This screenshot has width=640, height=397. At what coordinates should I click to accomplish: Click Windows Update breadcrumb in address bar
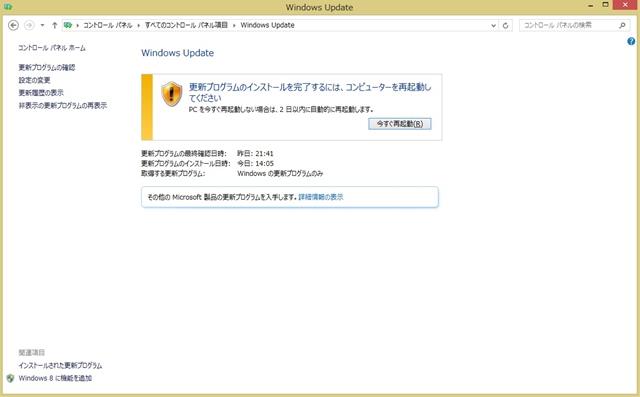pyautogui.click(x=267, y=25)
